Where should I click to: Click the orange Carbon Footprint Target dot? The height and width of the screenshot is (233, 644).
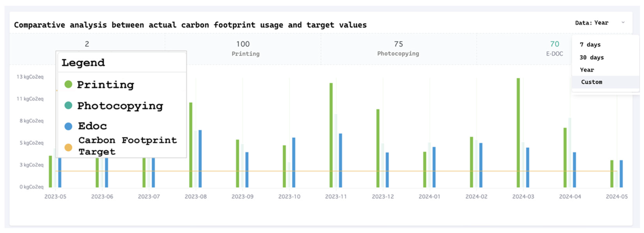pos(68,147)
